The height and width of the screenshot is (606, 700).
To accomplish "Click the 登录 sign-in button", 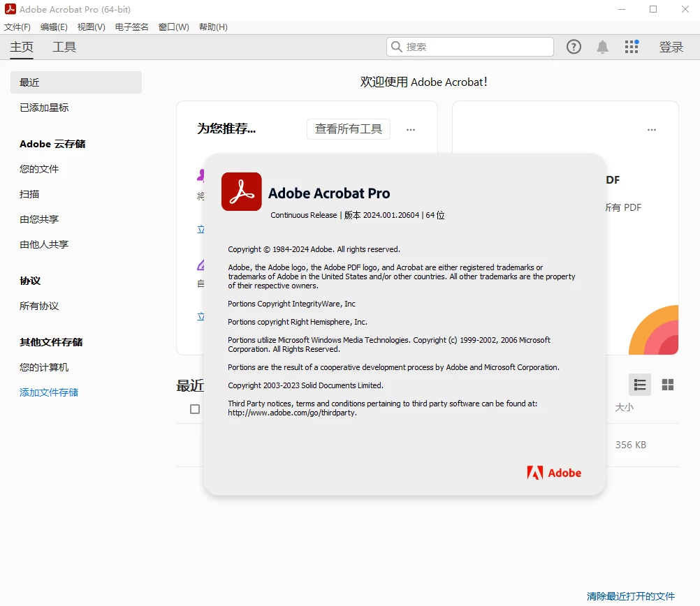I will pyautogui.click(x=671, y=47).
